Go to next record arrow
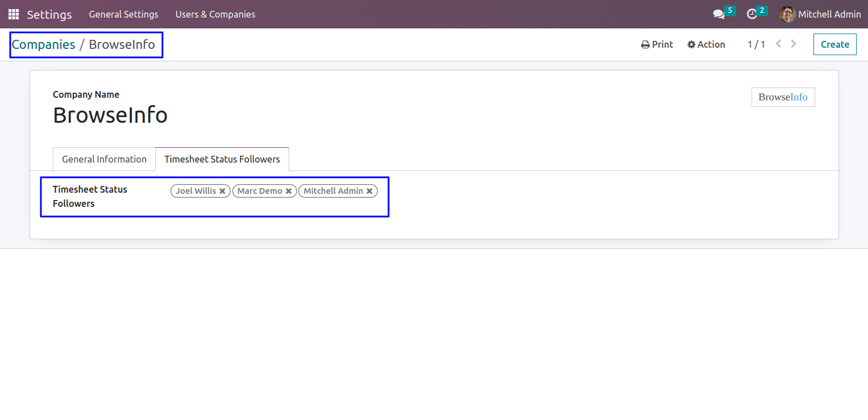The height and width of the screenshot is (420, 868). click(x=794, y=44)
